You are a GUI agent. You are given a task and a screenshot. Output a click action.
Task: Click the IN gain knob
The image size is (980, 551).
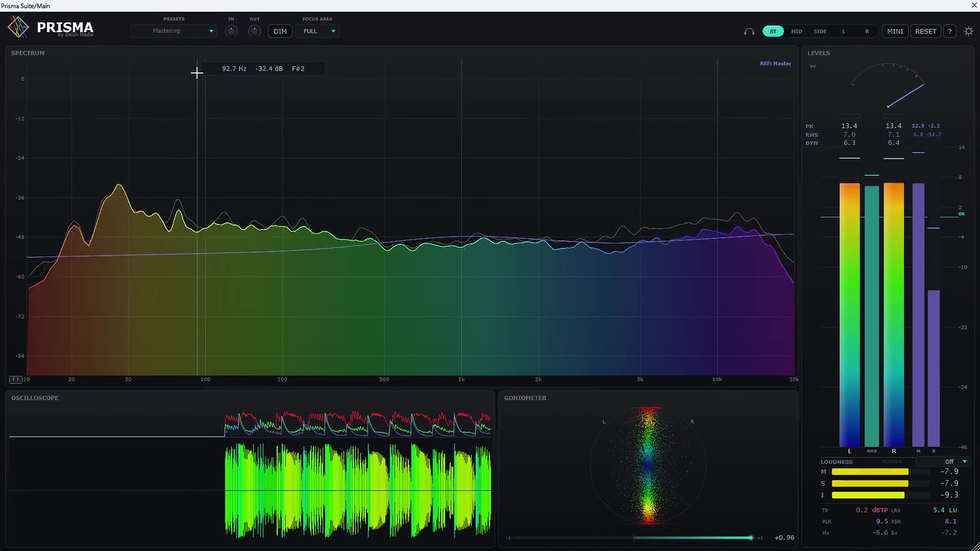[x=231, y=31]
